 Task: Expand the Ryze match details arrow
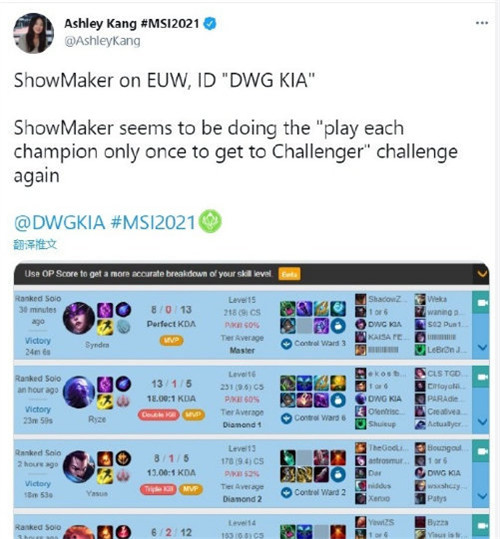pyautogui.click(x=482, y=421)
